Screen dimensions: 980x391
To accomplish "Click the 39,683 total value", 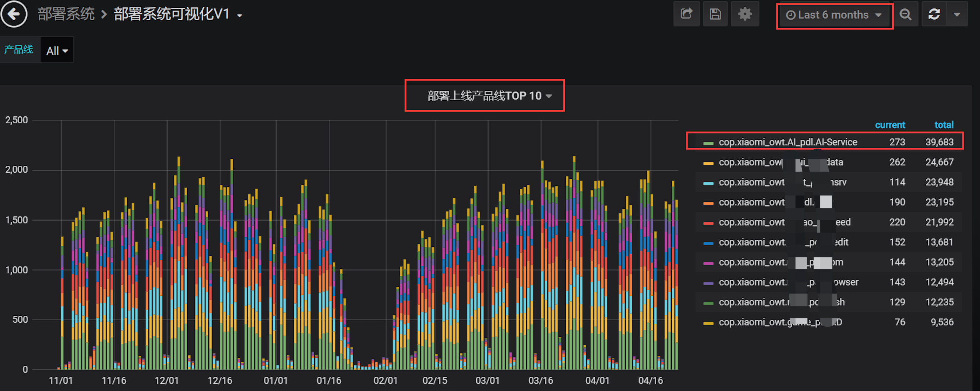I will [x=939, y=142].
